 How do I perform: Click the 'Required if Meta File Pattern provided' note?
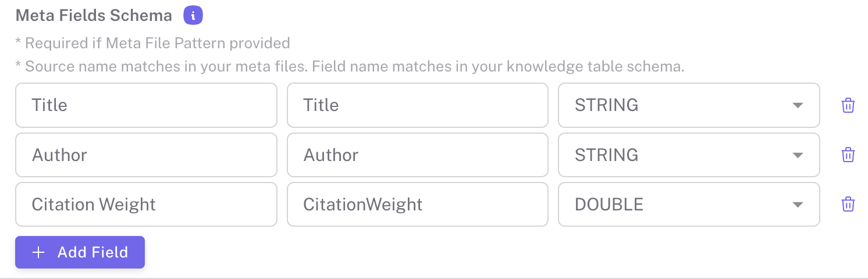click(x=152, y=43)
